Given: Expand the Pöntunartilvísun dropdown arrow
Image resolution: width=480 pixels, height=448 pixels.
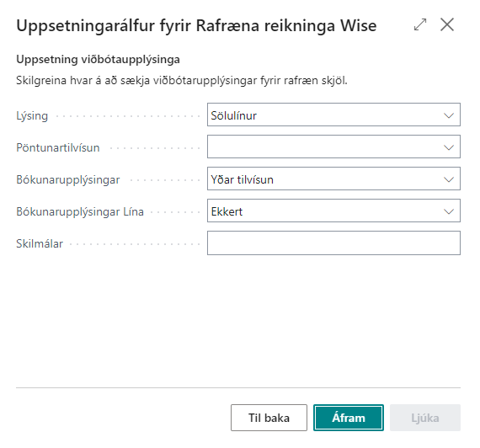Looking at the screenshot, I should click(x=449, y=147).
